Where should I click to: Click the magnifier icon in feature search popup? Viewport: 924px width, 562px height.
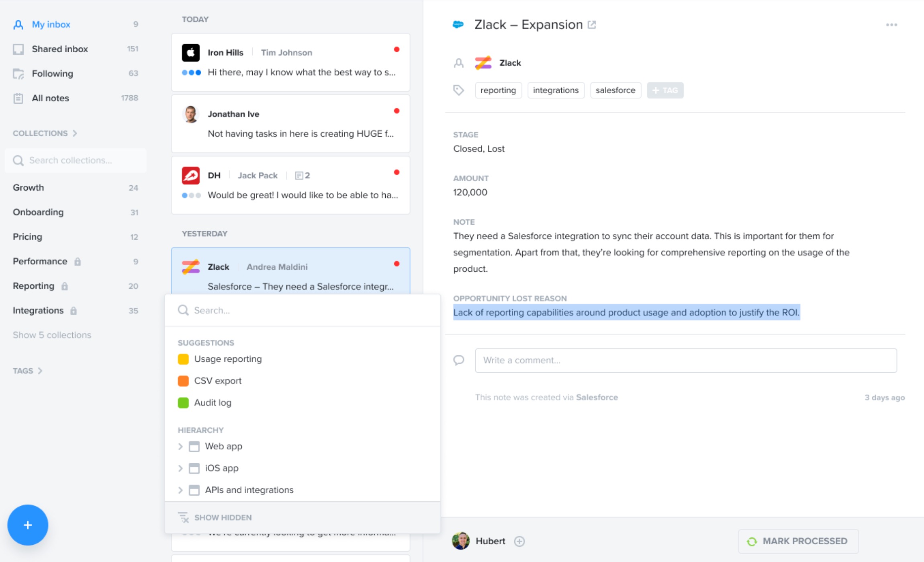[x=183, y=310]
